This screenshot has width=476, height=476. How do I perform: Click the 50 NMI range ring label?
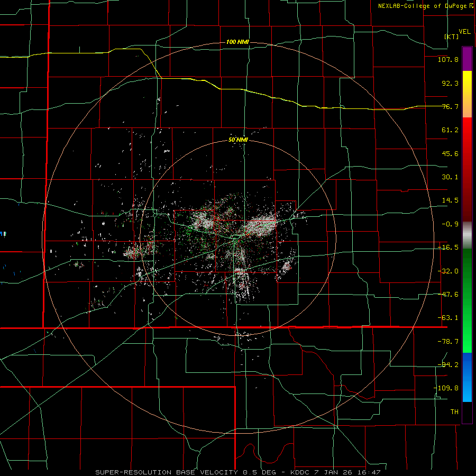[x=238, y=140]
